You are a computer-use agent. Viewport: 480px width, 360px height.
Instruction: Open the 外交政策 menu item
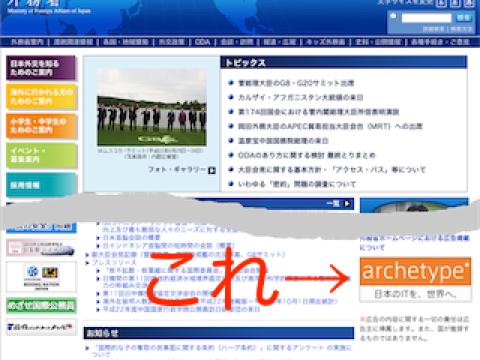click(171, 42)
